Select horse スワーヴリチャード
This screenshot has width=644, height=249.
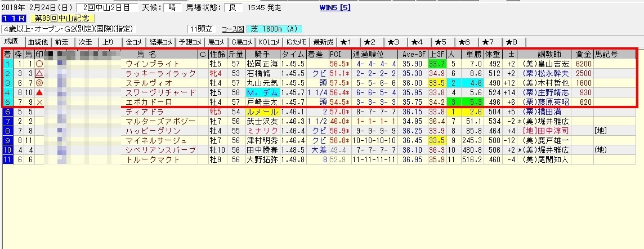point(161,92)
